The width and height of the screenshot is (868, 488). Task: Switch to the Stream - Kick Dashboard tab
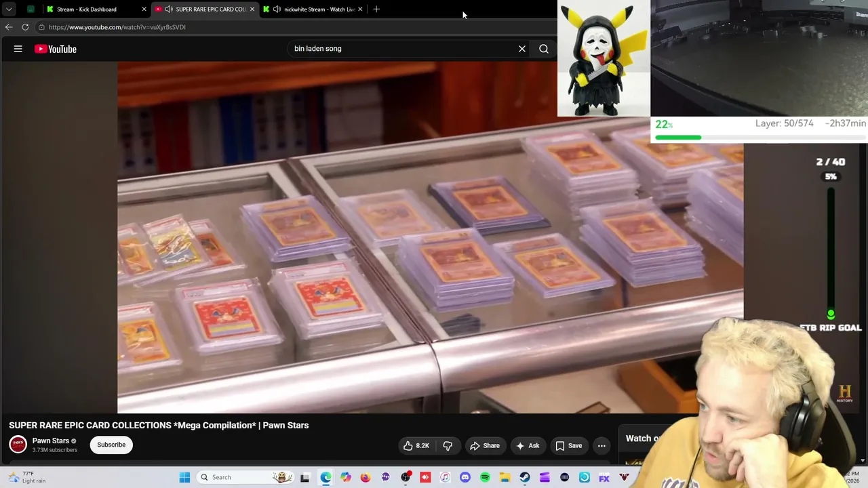coord(96,9)
